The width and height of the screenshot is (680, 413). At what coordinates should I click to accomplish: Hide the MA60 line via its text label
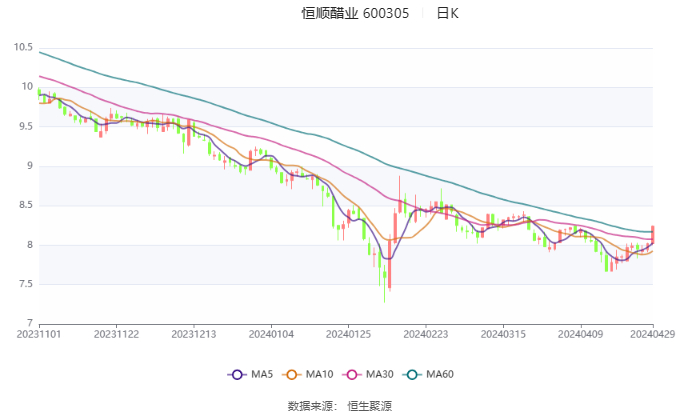click(439, 374)
